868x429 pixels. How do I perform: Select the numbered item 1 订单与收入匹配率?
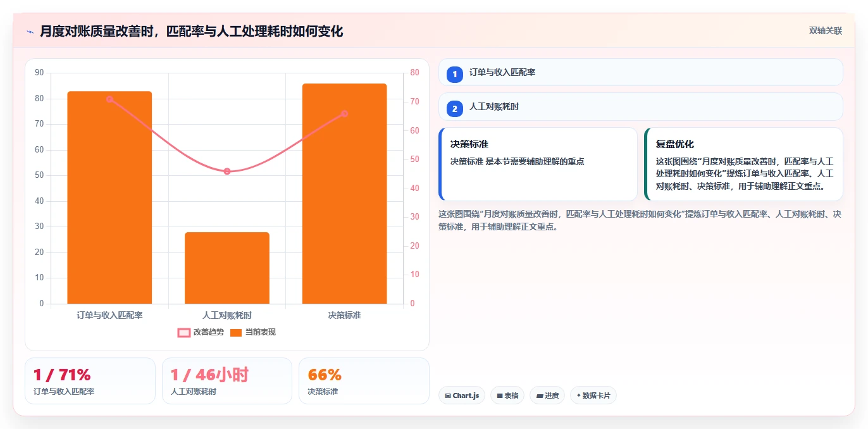[640, 72]
